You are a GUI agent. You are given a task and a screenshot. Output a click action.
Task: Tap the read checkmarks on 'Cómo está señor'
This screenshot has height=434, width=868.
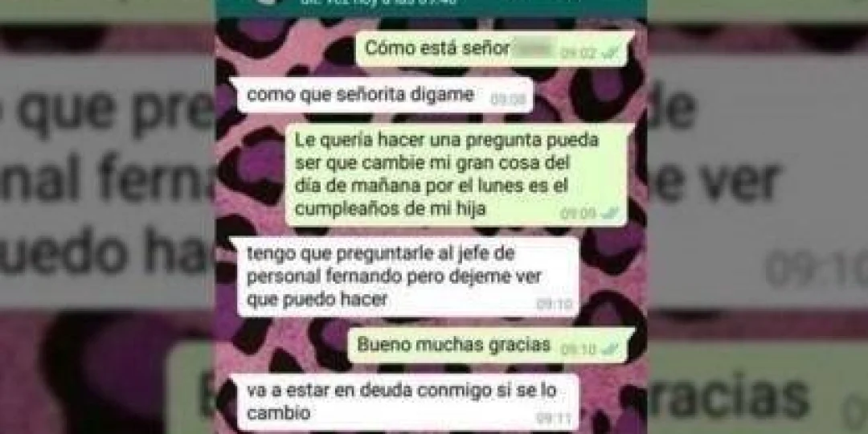coord(611,54)
